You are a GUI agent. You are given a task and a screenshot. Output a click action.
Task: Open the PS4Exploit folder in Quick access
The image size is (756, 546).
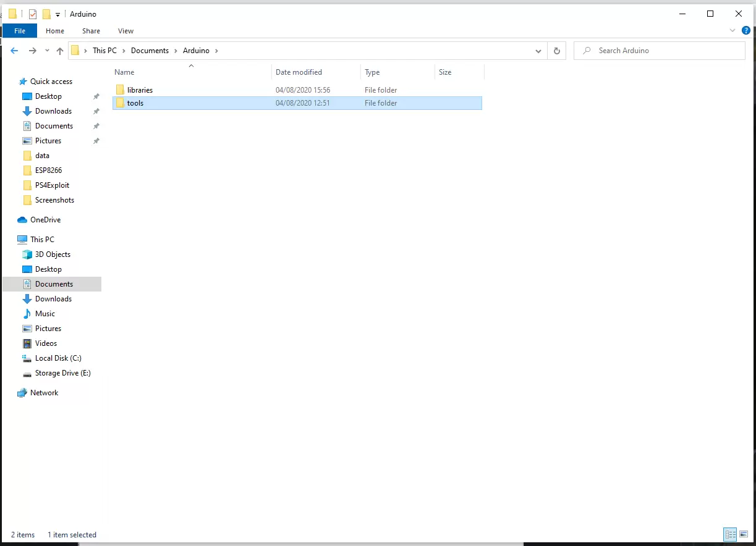[52, 185]
